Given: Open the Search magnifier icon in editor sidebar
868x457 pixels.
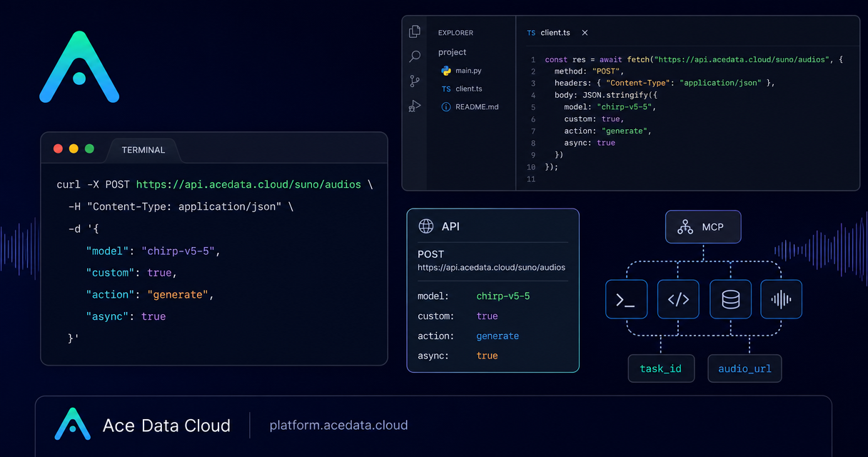Looking at the screenshot, I should pyautogui.click(x=414, y=56).
